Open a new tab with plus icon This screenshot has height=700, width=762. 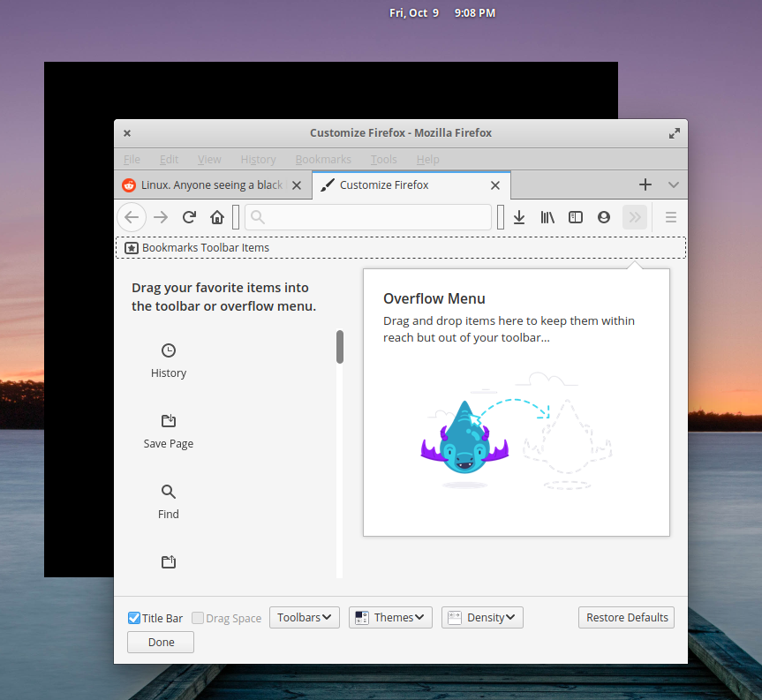pos(645,184)
